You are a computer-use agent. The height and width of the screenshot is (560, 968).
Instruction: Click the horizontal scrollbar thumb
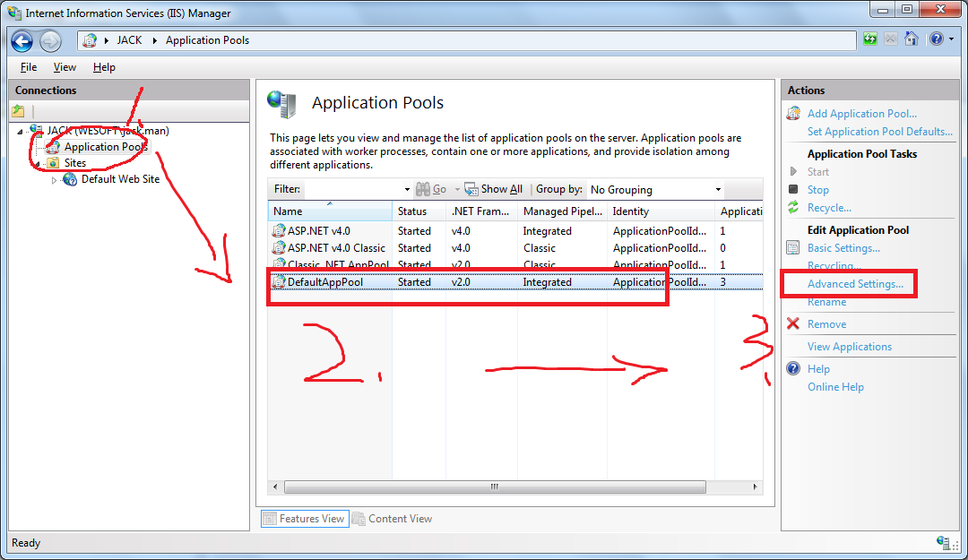(x=495, y=487)
